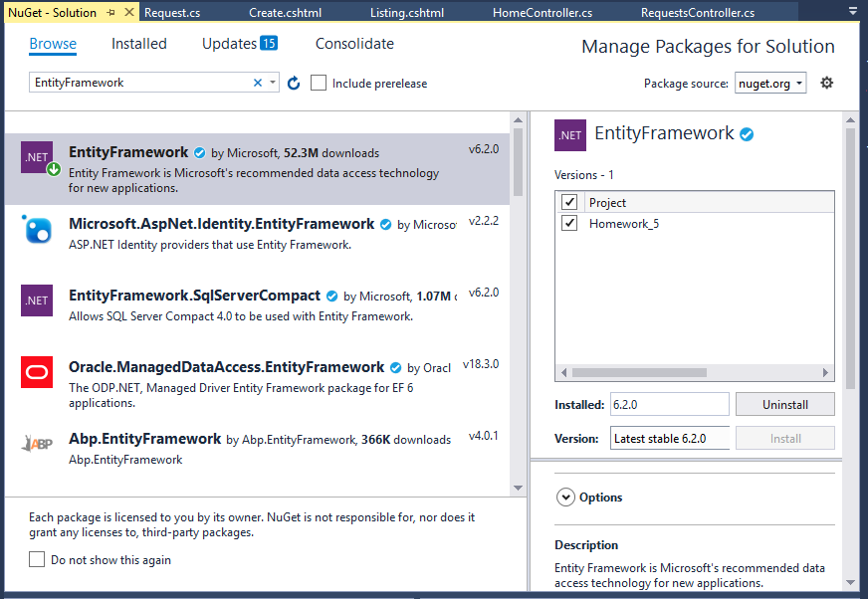Click project list horizontal scrollbar thumb
868x599 pixels.
[639, 372]
